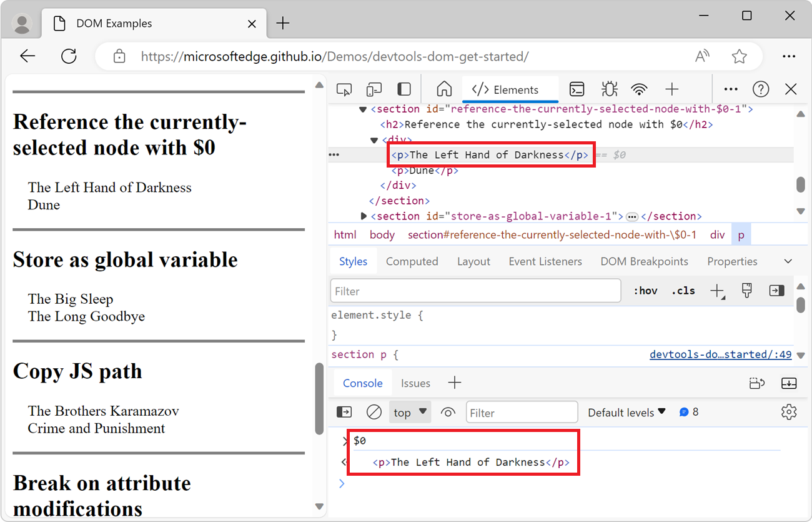Image resolution: width=812 pixels, height=522 pixels.
Task: Open the top JavaScript context dropdown
Action: point(410,413)
